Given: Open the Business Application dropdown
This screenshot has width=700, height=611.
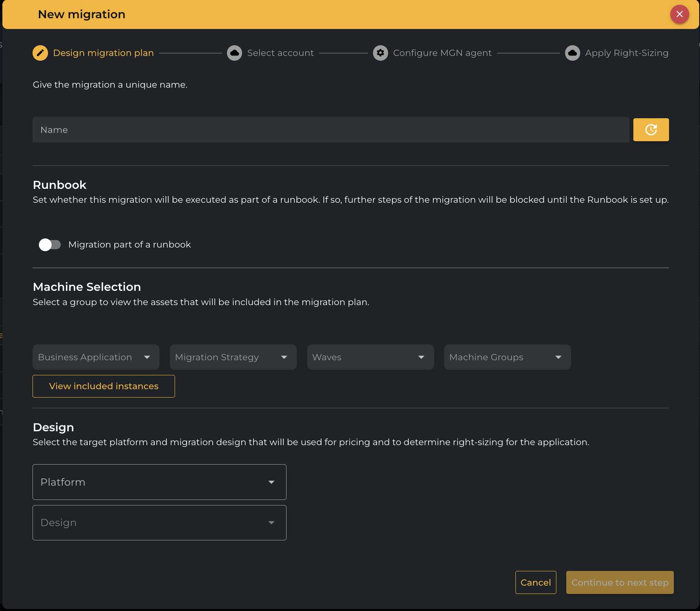Looking at the screenshot, I should [x=96, y=357].
